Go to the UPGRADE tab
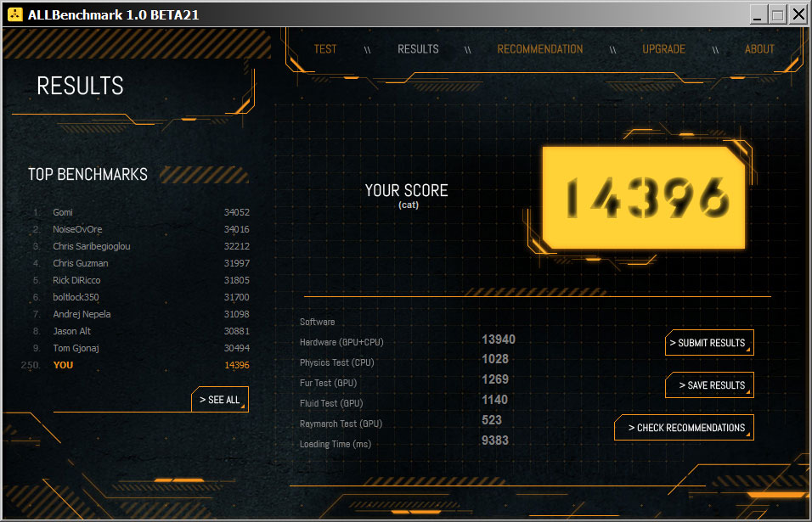Screen dimensions: 812x522 (663, 49)
